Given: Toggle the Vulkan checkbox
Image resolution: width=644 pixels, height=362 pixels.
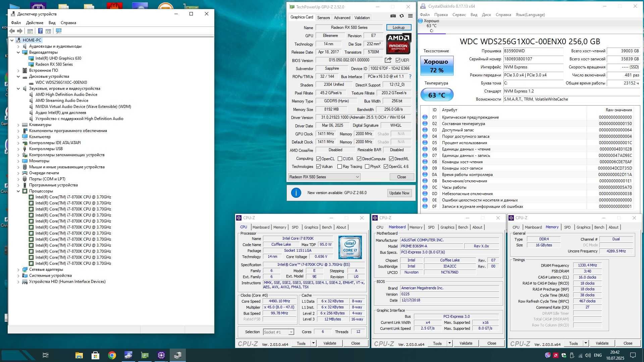Looking at the screenshot, I should [x=319, y=167].
